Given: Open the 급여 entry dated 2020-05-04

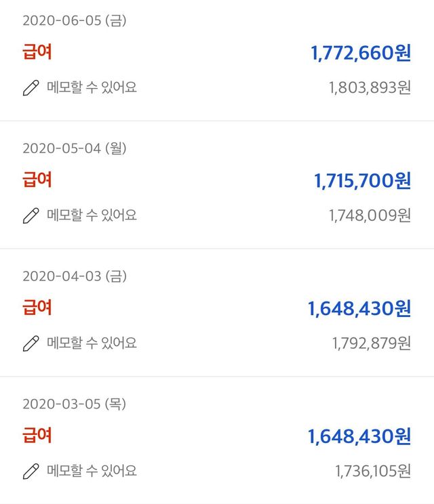Looking at the screenshot, I should tap(37, 180).
